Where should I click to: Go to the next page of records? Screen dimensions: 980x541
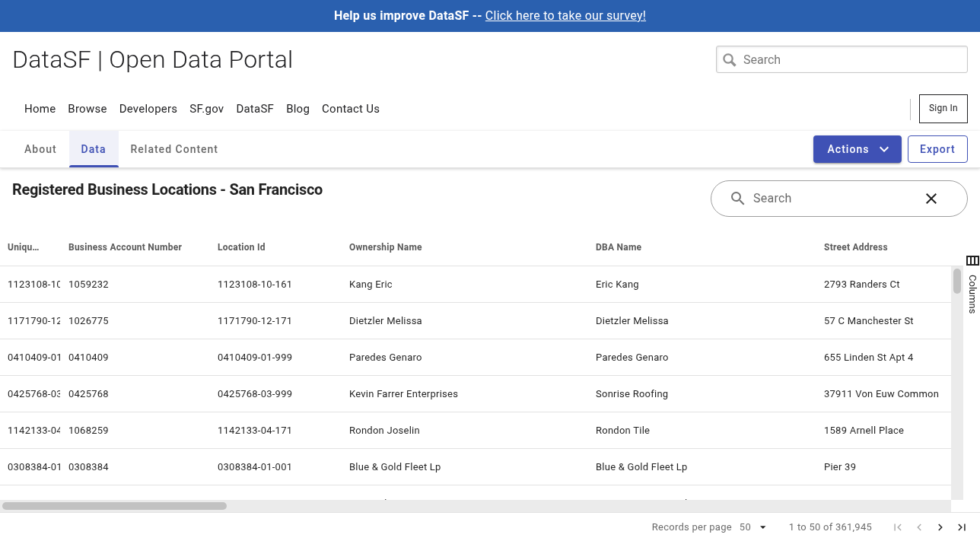click(x=940, y=527)
